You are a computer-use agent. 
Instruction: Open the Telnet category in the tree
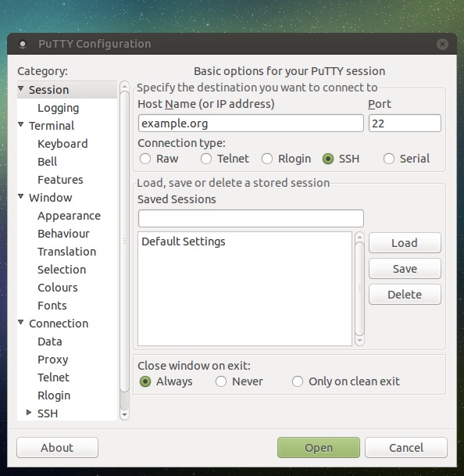pyautogui.click(x=53, y=378)
